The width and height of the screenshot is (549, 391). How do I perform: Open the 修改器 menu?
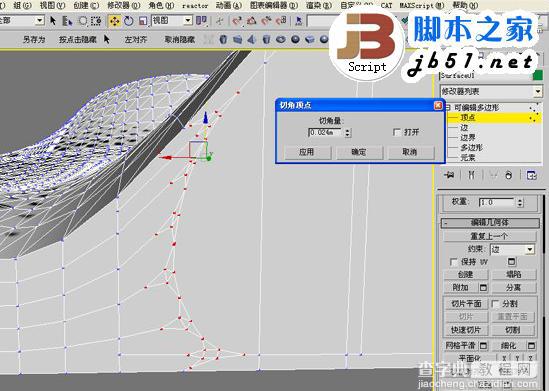click(124, 5)
